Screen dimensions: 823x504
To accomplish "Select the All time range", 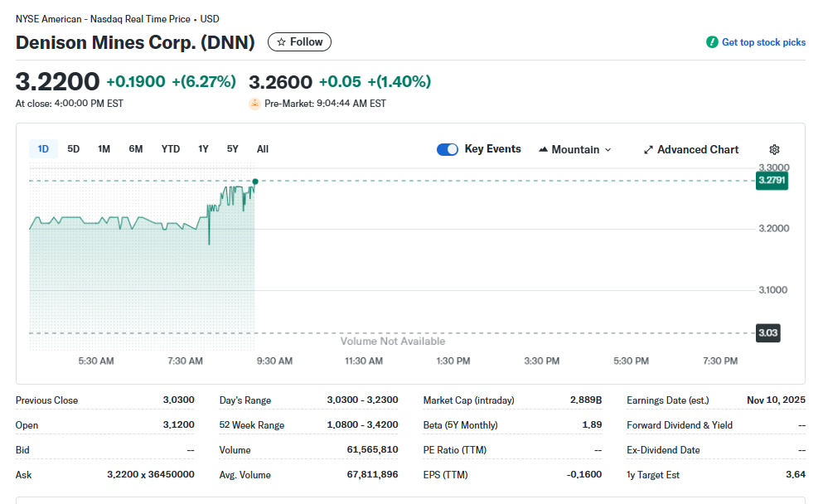I will tap(263, 149).
